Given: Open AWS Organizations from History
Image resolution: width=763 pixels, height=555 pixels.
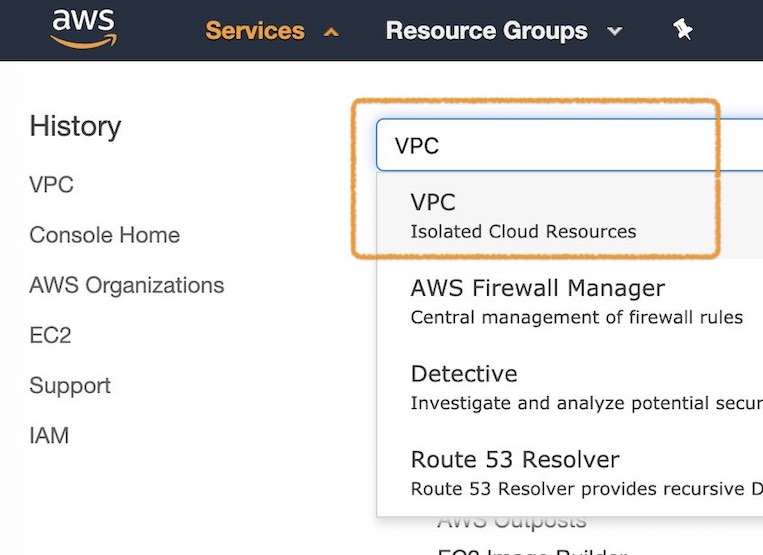Looking at the screenshot, I should [127, 285].
